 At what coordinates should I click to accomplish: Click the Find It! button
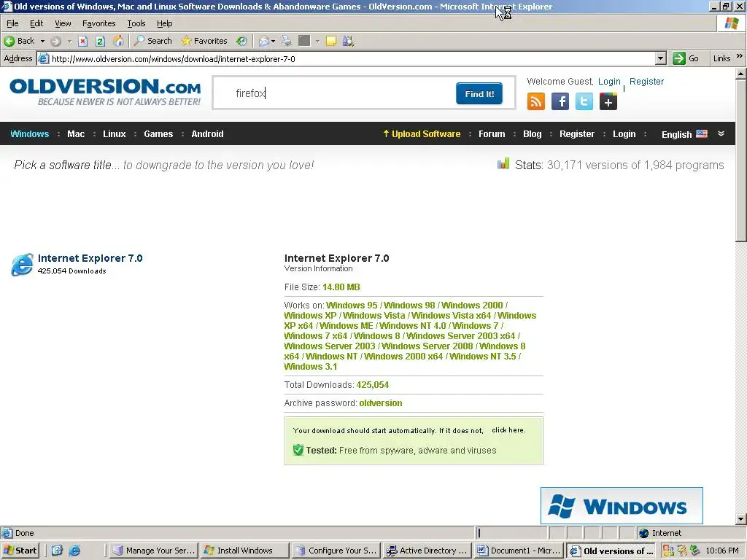pos(479,93)
